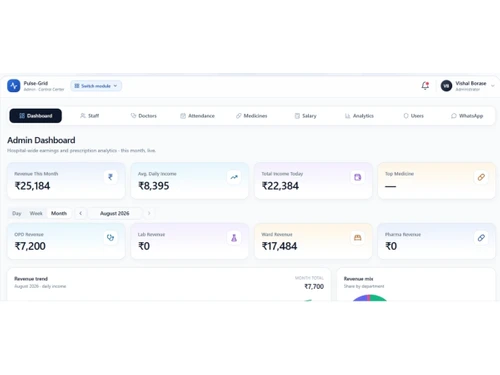Click pill icon on Top Medicine card
500x375 pixels.
(x=481, y=177)
